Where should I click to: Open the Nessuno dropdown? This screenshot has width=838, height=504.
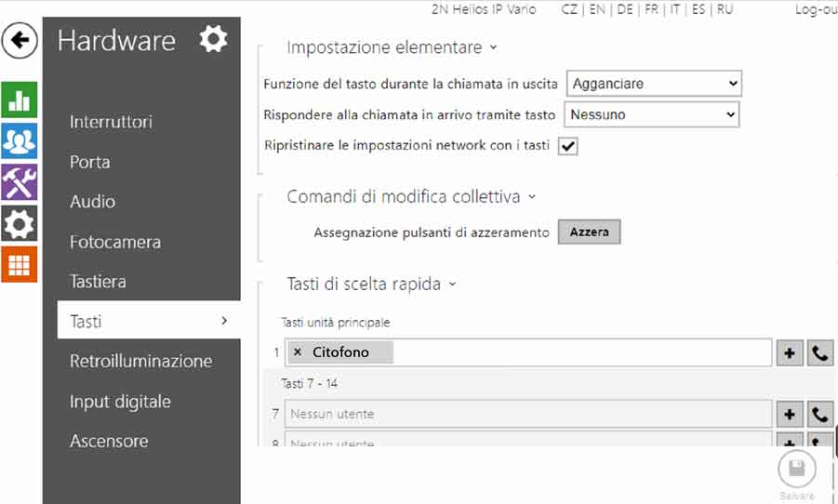(651, 114)
